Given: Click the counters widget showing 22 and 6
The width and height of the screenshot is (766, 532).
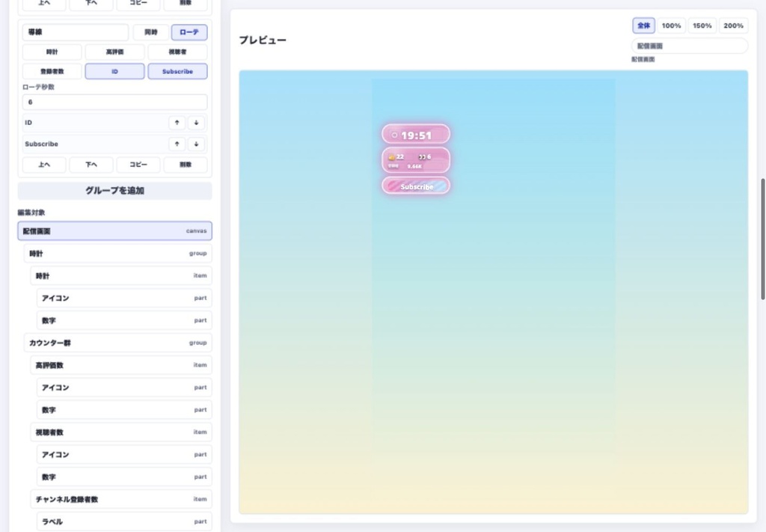Looking at the screenshot, I should coord(416,161).
